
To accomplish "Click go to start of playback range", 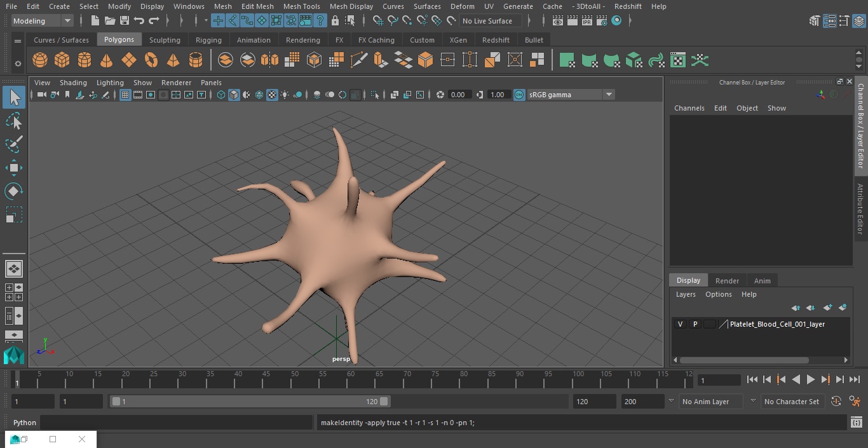I will point(752,379).
